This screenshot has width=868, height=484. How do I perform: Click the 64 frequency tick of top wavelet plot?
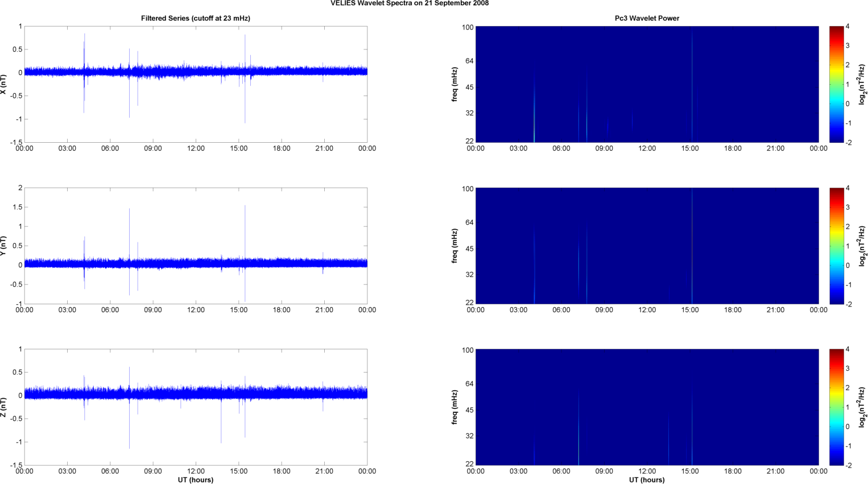click(x=469, y=61)
